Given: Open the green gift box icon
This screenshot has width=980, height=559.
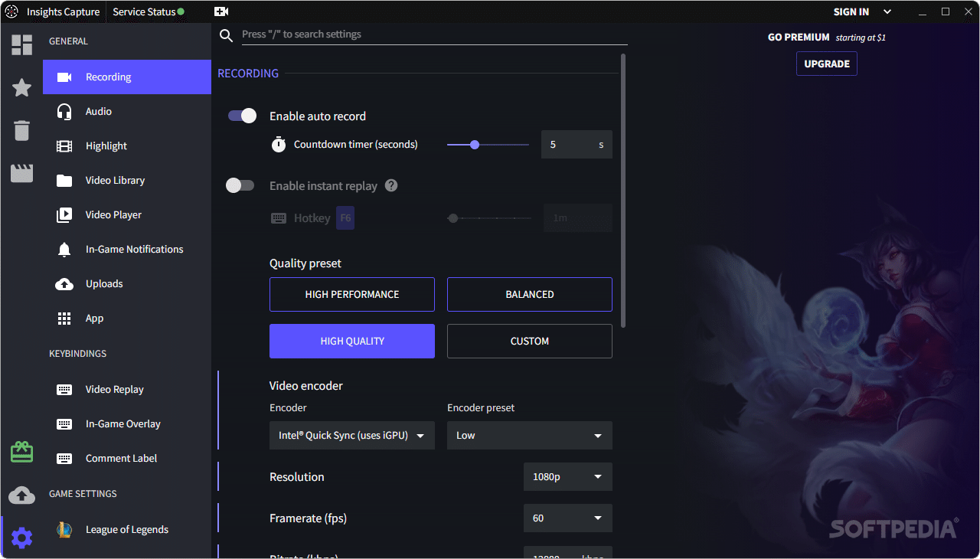Looking at the screenshot, I should click(x=21, y=452).
